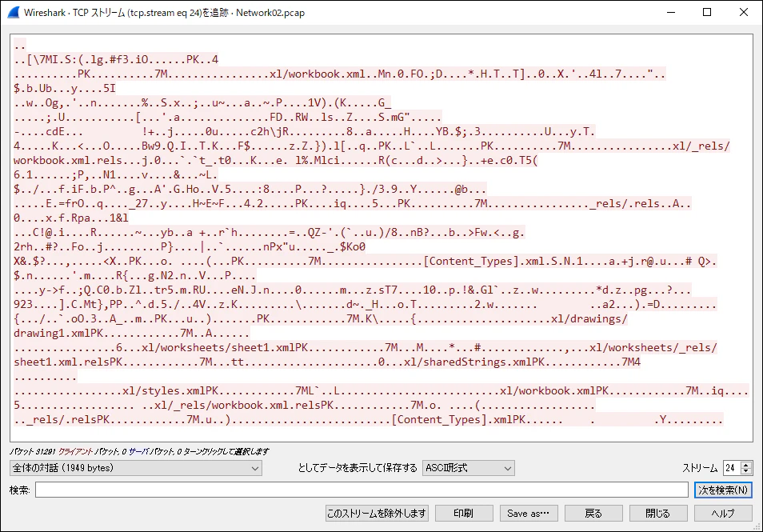The image size is (763, 532).
Task: Click the [Content_Types].xml.S.N.1 text in stream
Action: click(503, 262)
